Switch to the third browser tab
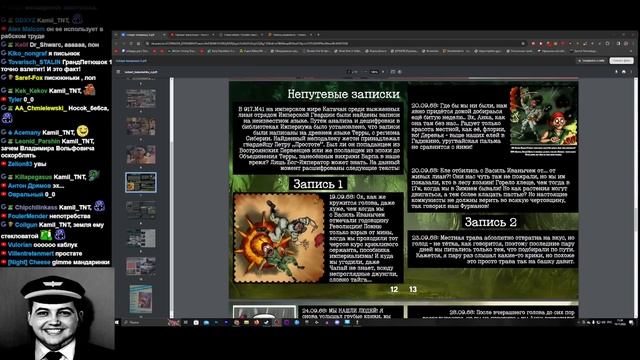640x360 pixels. [x=240, y=35]
